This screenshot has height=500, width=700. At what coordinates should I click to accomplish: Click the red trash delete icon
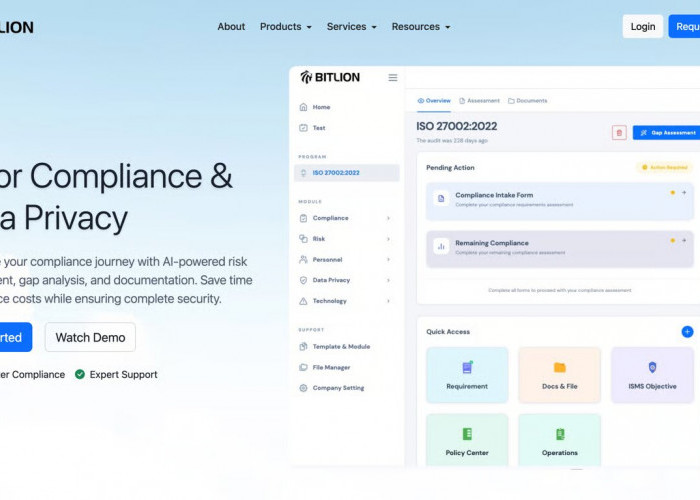click(x=619, y=132)
